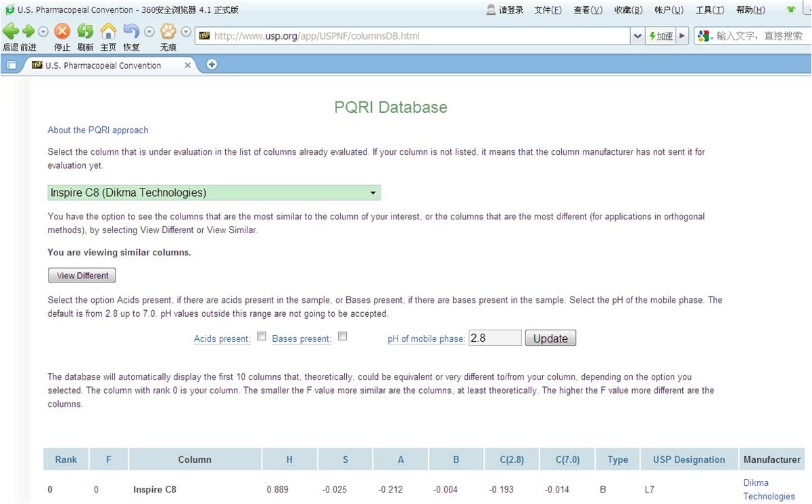
Task: Close the U.S. Pharmacopeial Convention tab
Action: point(188,66)
